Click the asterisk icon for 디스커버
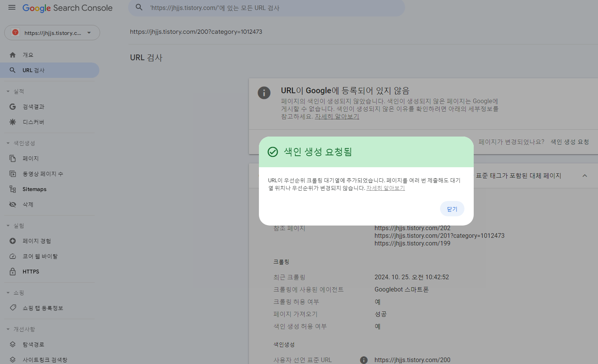This screenshot has width=598, height=364. pos(13,122)
